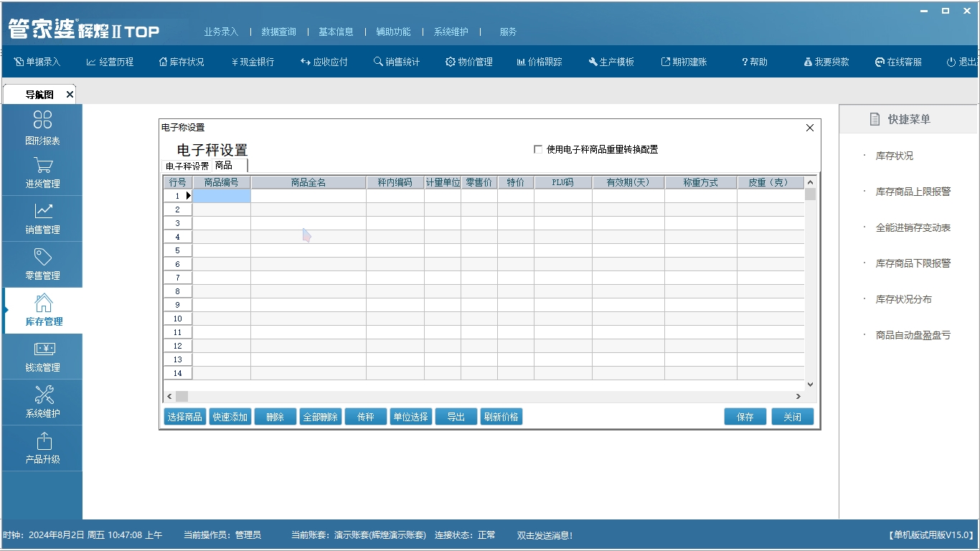Click the grid's vertical scrollbar down arrow

[811, 385]
